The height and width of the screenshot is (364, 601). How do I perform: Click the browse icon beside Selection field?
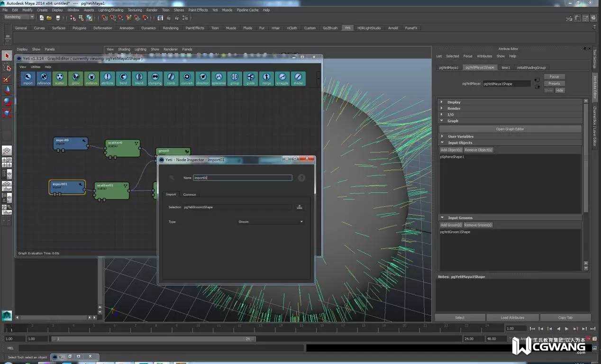click(299, 207)
